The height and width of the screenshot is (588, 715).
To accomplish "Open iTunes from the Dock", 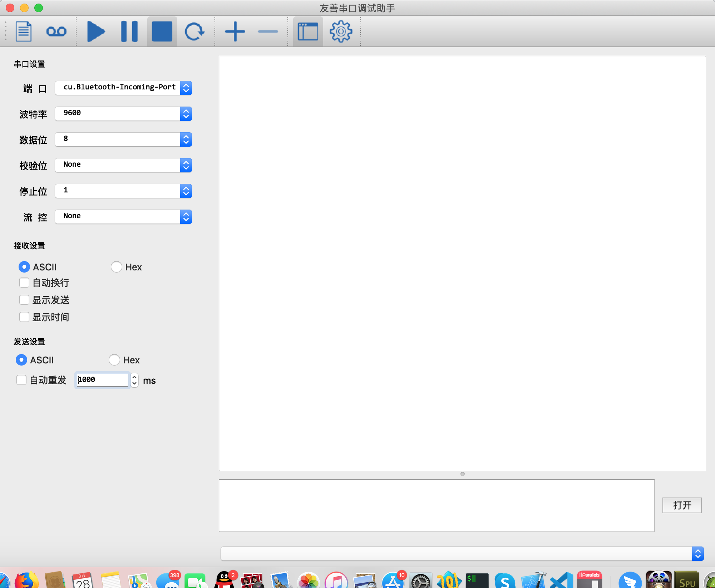I will pyautogui.click(x=336, y=580).
